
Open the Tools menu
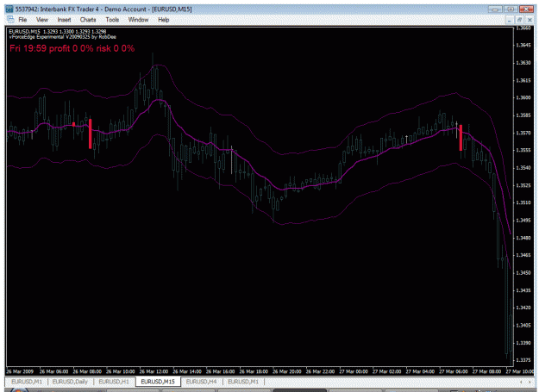click(112, 20)
